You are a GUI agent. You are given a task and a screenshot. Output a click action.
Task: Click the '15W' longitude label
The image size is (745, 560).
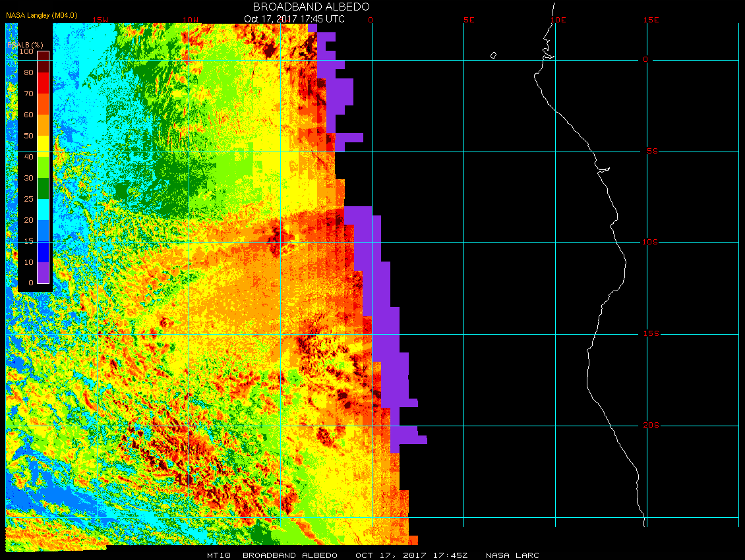[x=100, y=20]
